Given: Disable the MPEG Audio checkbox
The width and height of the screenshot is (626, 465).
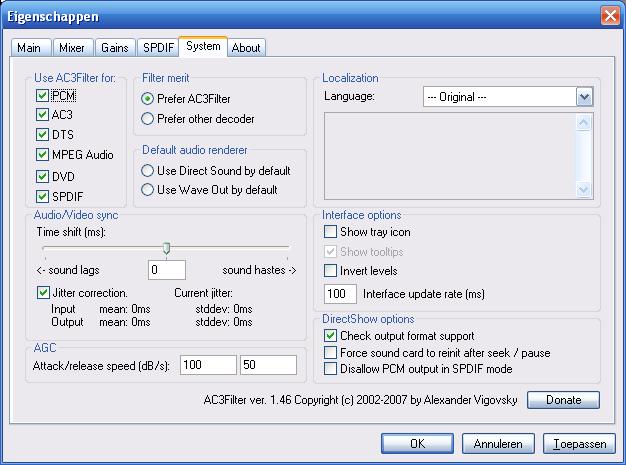Looking at the screenshot, I should pyautogui.click(x=42, y=155).
